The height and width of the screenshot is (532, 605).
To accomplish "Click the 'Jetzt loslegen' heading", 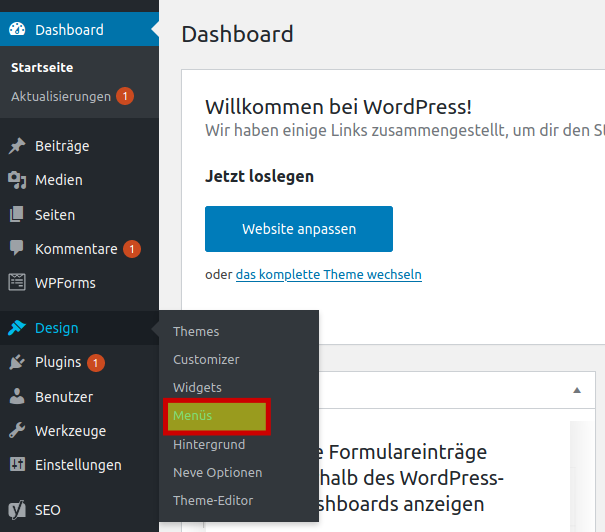I will click(x=259, y=176).
